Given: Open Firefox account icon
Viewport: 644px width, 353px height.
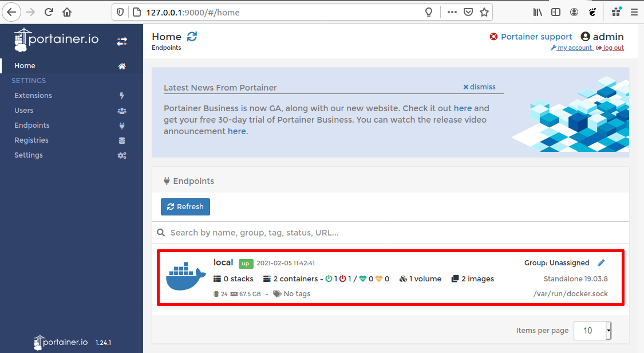Looking at the screenshot, I should pos(574,13).
